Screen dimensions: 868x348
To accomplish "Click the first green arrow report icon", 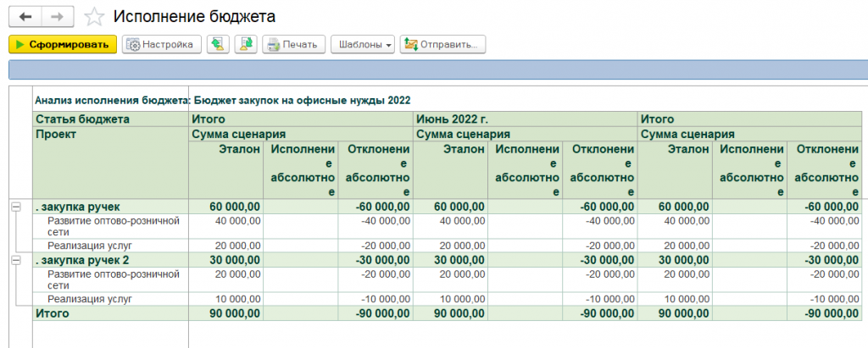I will 216,45.
